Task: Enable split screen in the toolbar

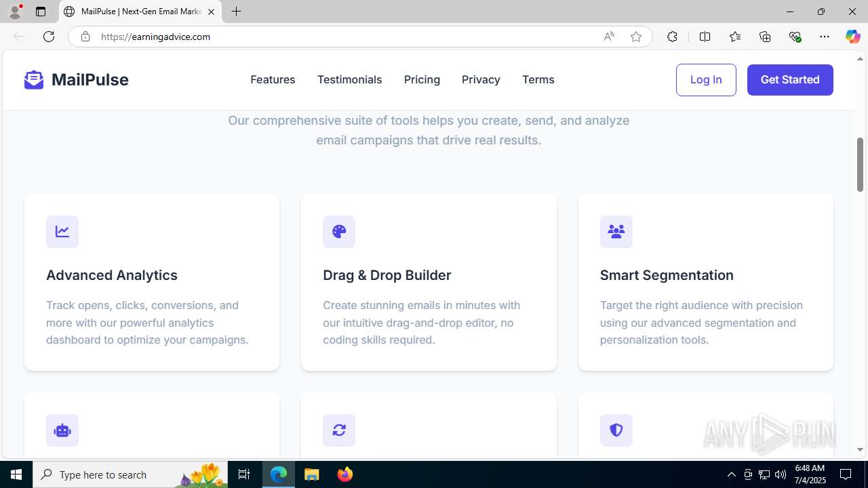Action: (705, 37)
